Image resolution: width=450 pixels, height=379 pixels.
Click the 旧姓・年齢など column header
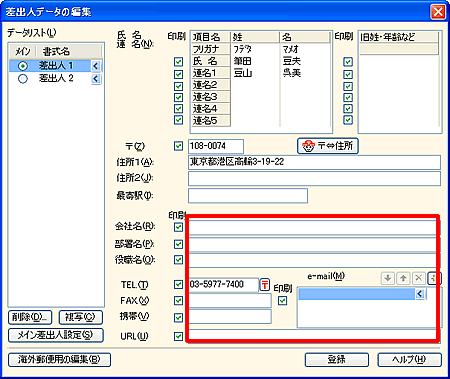[399, 37]
